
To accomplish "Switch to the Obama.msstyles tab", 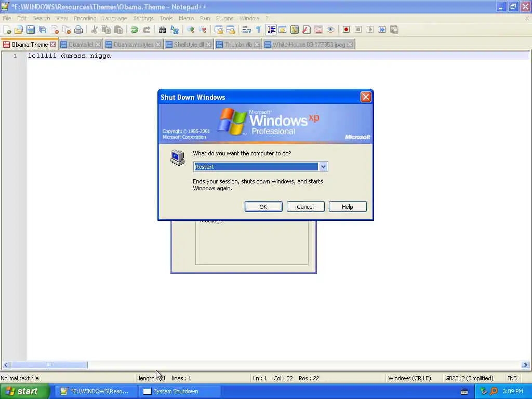I will coord(134,45).
